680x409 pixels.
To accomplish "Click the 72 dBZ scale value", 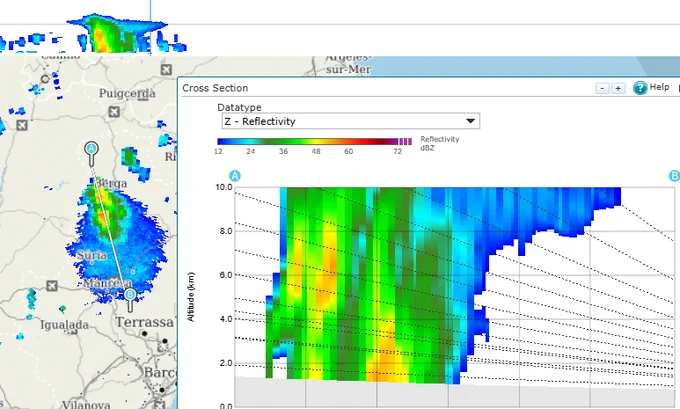I will click(x=397, y=151).
